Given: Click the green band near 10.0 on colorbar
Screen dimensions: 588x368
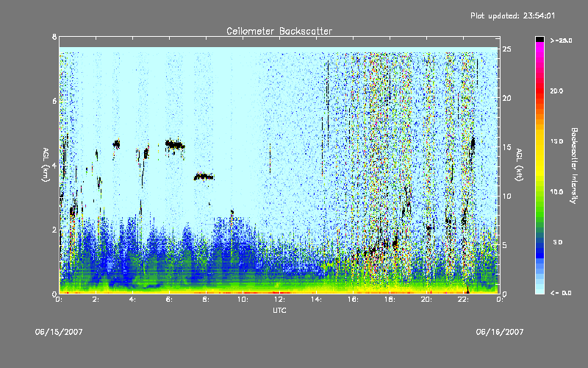Looking at the screenshot, I should point(539,195).
